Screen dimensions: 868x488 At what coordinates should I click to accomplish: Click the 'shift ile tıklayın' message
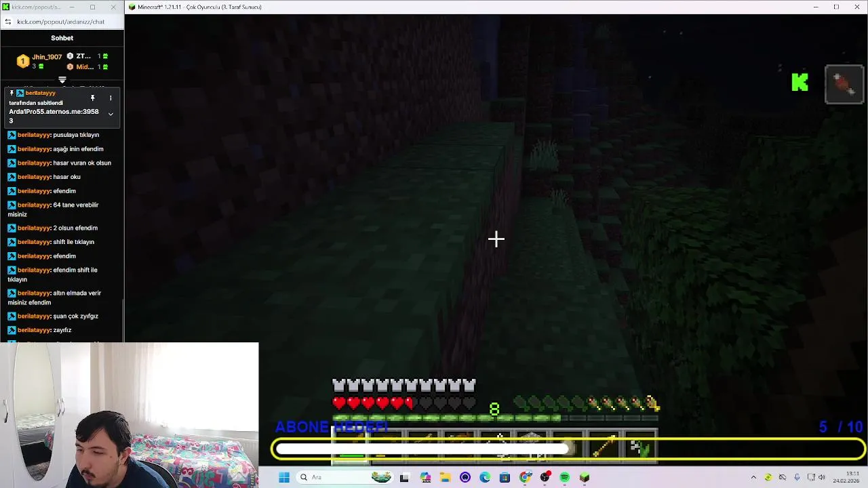click(x=73, y=242)
